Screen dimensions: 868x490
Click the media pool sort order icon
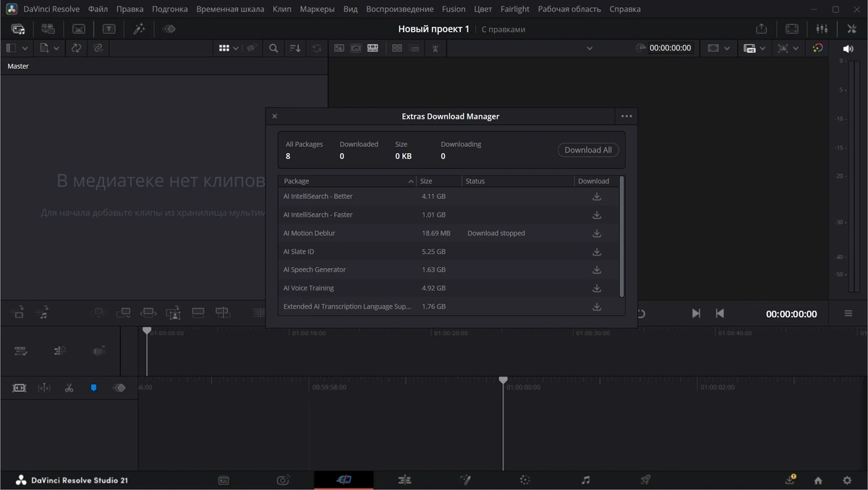coord(295,48)
